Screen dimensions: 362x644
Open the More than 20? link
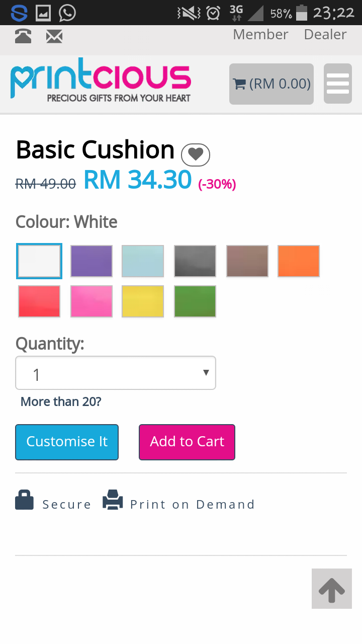[61, 401]
